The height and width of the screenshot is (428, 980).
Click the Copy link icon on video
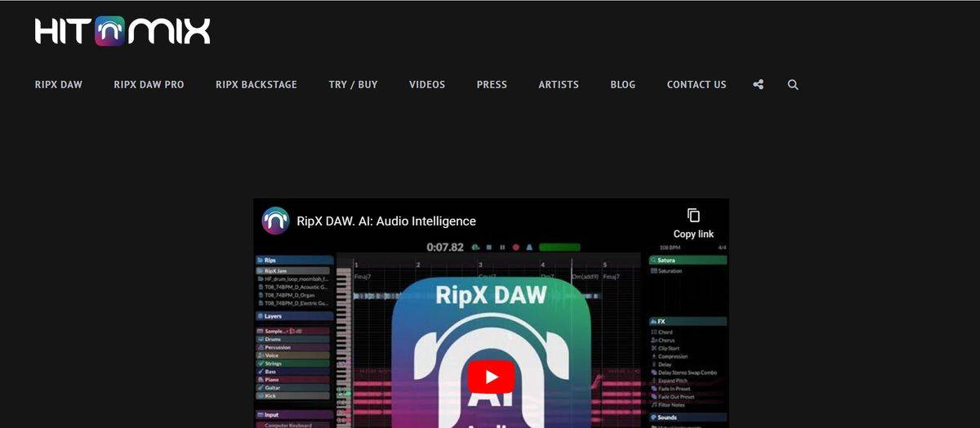coord(693,216)
